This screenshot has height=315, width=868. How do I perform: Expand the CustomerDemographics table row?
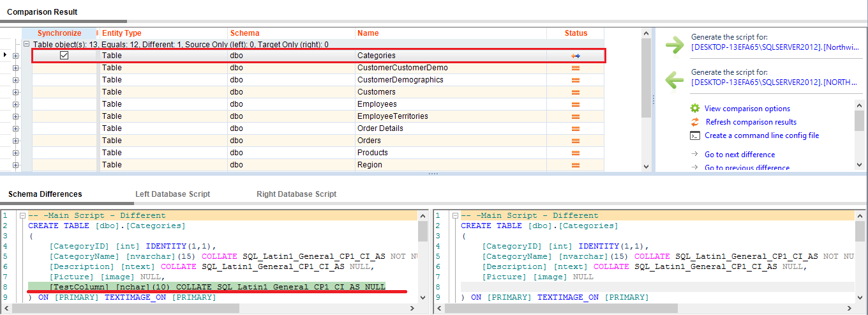point(16,80)
